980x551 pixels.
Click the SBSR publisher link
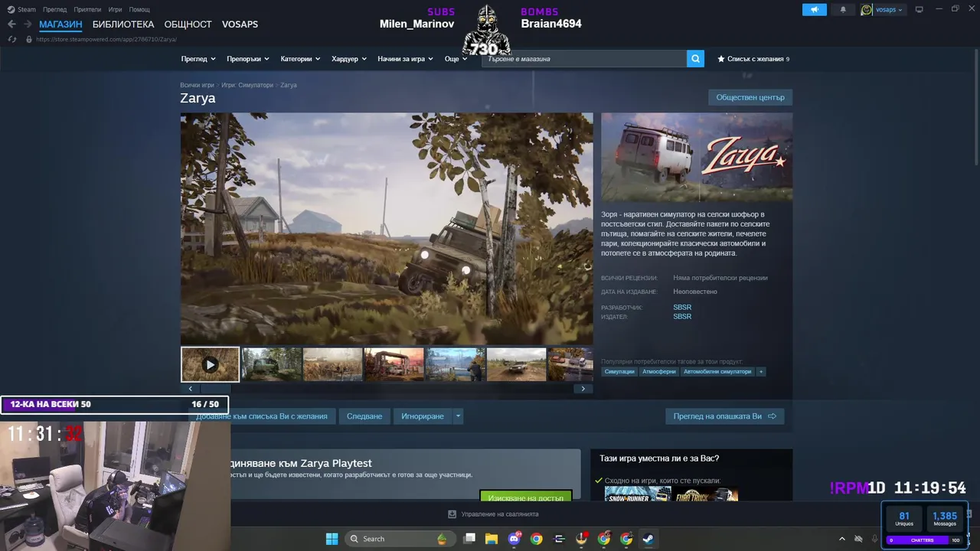[682, 317]
